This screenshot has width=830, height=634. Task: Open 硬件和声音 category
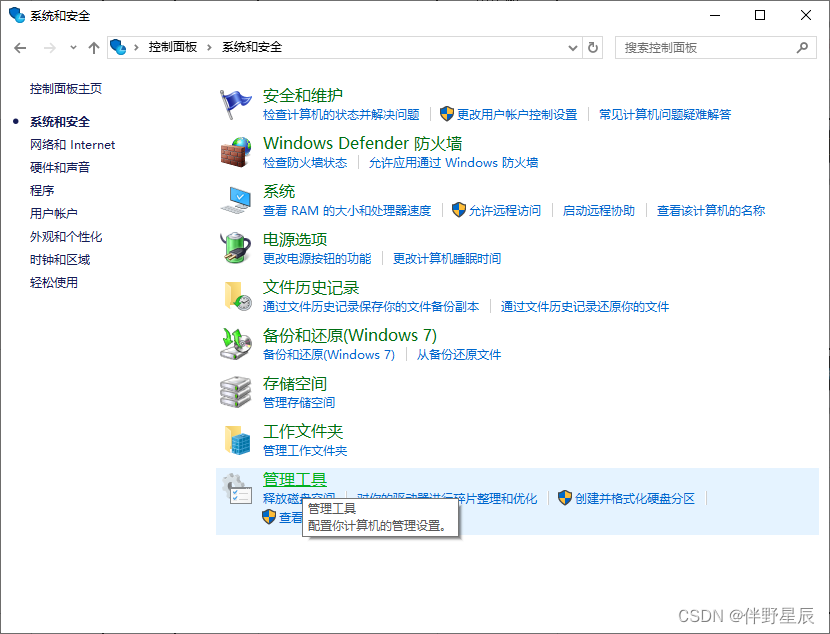tap(60, 167)
